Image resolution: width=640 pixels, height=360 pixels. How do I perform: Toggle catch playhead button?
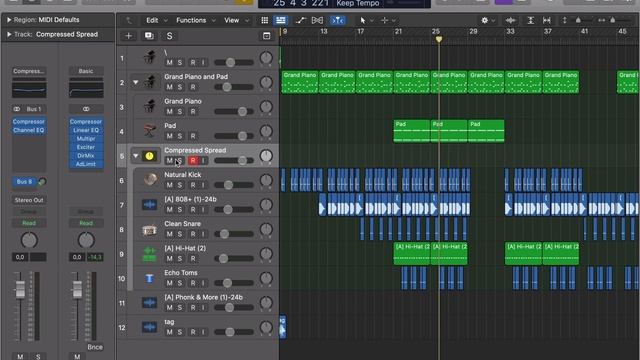[x=337, y=20]
